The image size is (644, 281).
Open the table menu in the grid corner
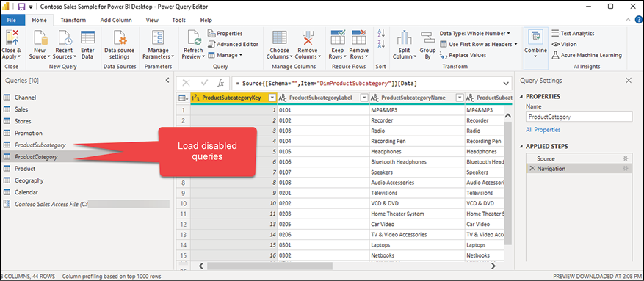point(183,98)
